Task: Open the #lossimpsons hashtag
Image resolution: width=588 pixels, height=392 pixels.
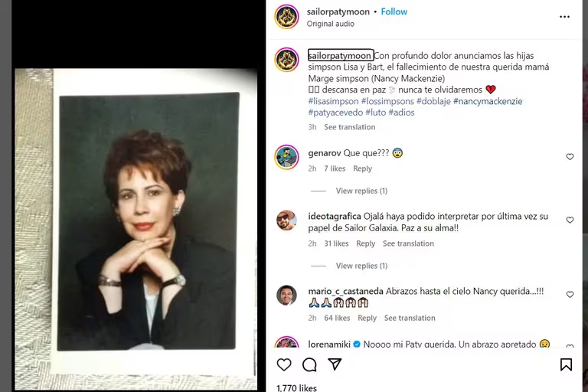Action: coord(387,101)
